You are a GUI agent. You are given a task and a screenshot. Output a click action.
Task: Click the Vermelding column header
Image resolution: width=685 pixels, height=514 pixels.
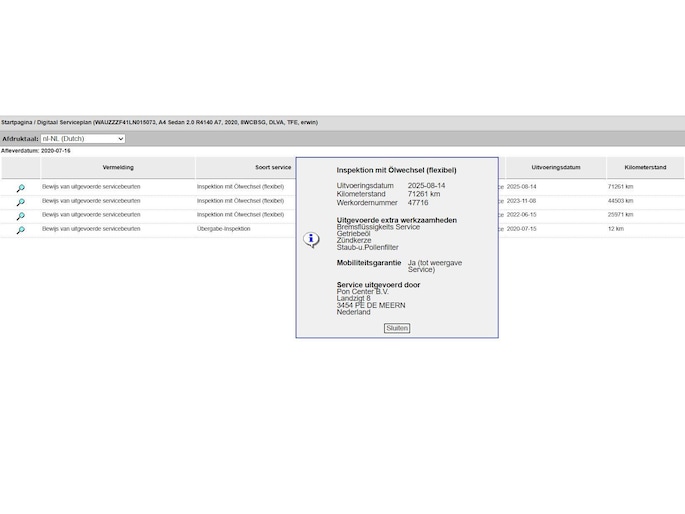coord(117,168)
